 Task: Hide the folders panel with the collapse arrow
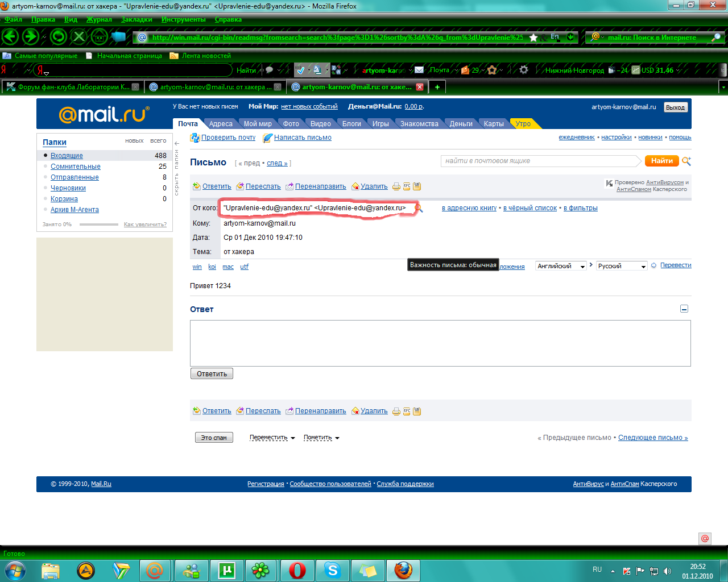coord(177,143)
